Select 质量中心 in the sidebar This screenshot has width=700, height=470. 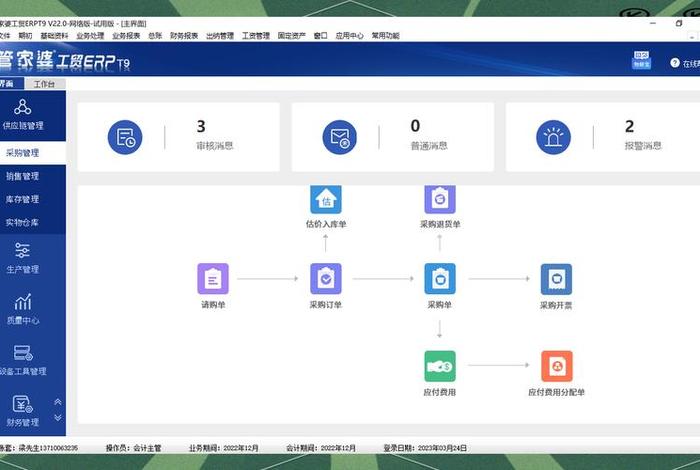point(22,309)
